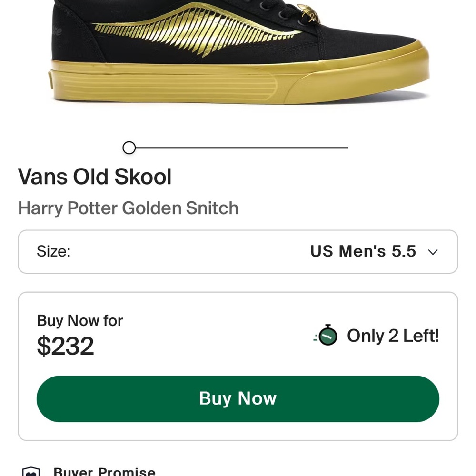Click the gold sole of the sneaker image

(228, 76)
